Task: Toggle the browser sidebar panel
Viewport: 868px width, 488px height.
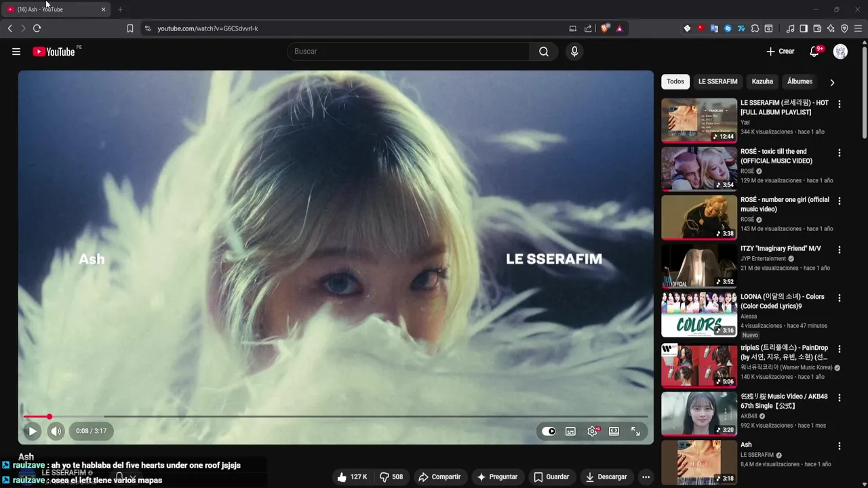Action: tap(804, 28)
